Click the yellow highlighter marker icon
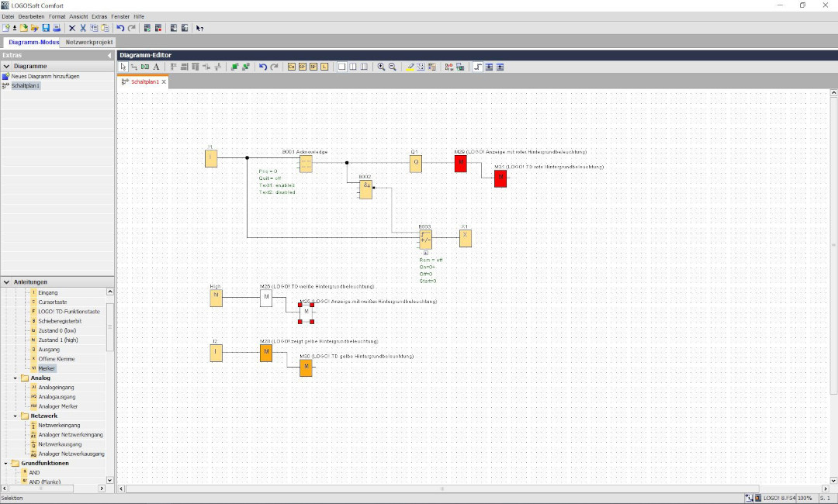This screenshot has width=838, height=504. [410, 67]
